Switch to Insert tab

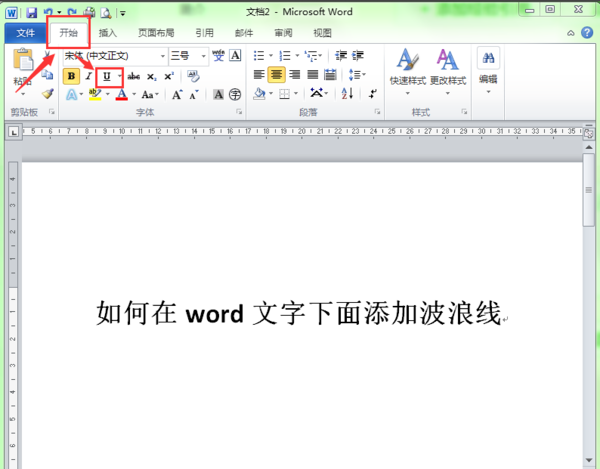(x=108, y=33)
